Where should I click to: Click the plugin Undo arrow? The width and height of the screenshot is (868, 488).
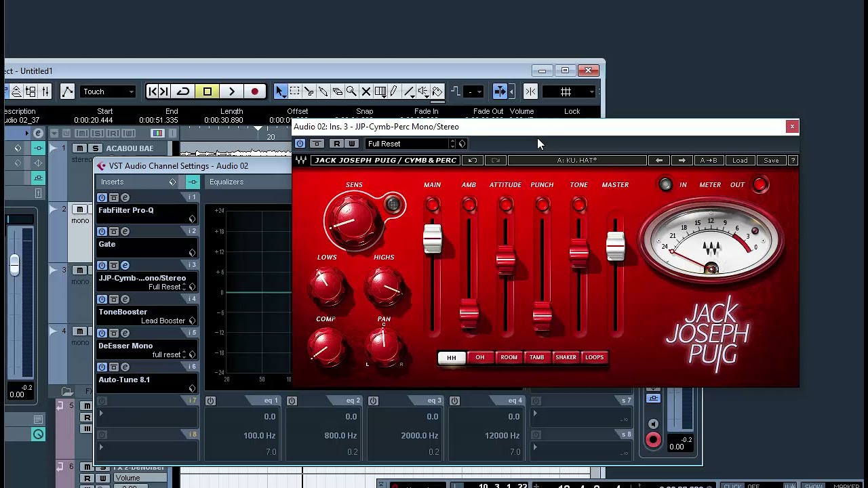[x=473, y=161]
